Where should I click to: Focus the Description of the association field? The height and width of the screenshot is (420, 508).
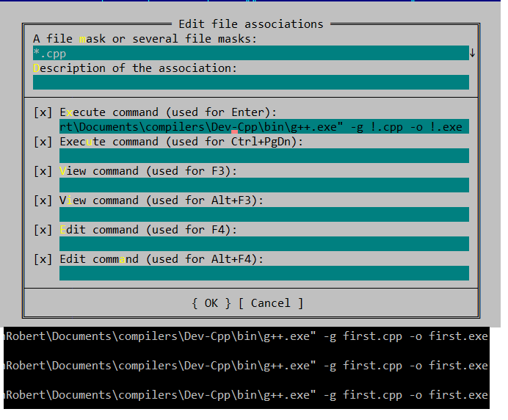250,82
